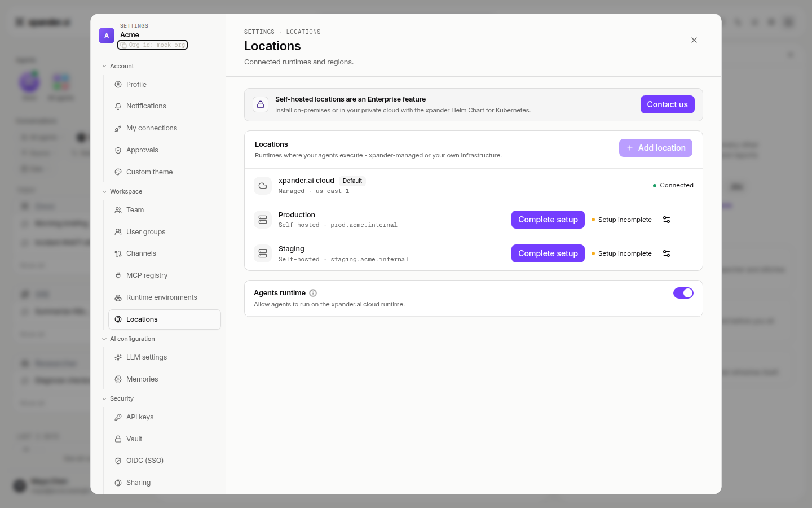Toggle the Agents runtime switch off
812x508 pixels.
tap(683, 293)
